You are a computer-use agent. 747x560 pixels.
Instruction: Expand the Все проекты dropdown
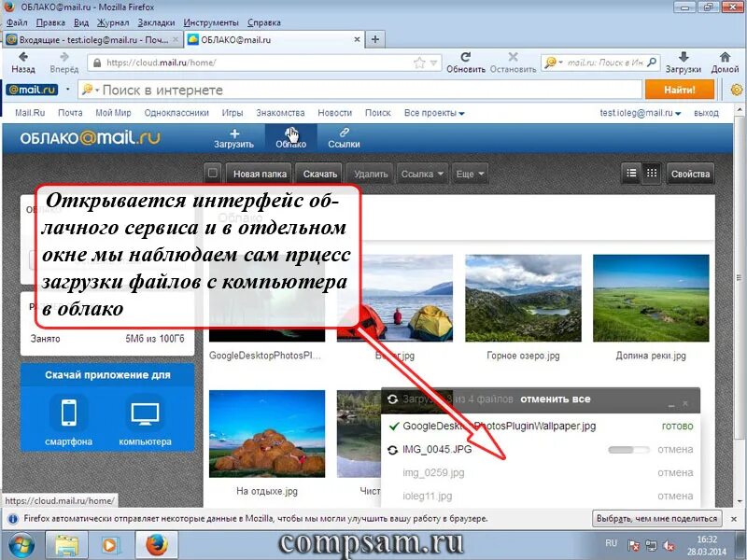tap(434, 113)
